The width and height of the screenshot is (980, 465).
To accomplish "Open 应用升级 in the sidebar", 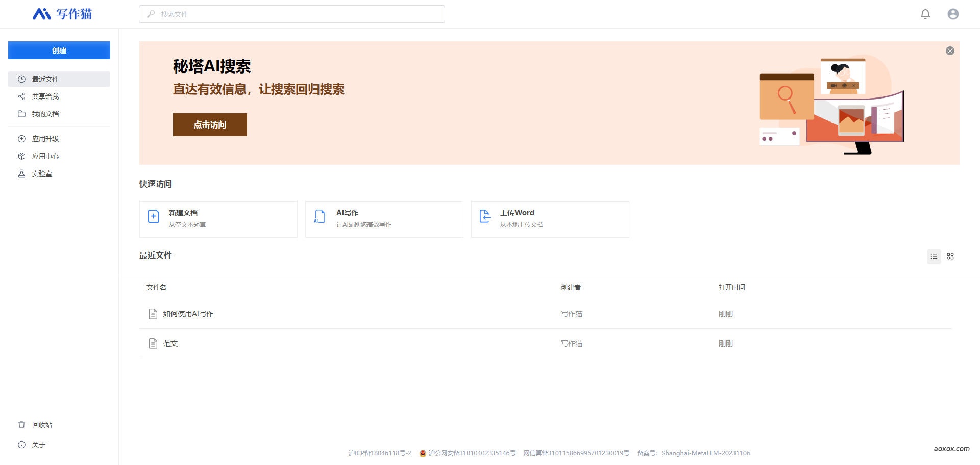I will pos(46,138).
